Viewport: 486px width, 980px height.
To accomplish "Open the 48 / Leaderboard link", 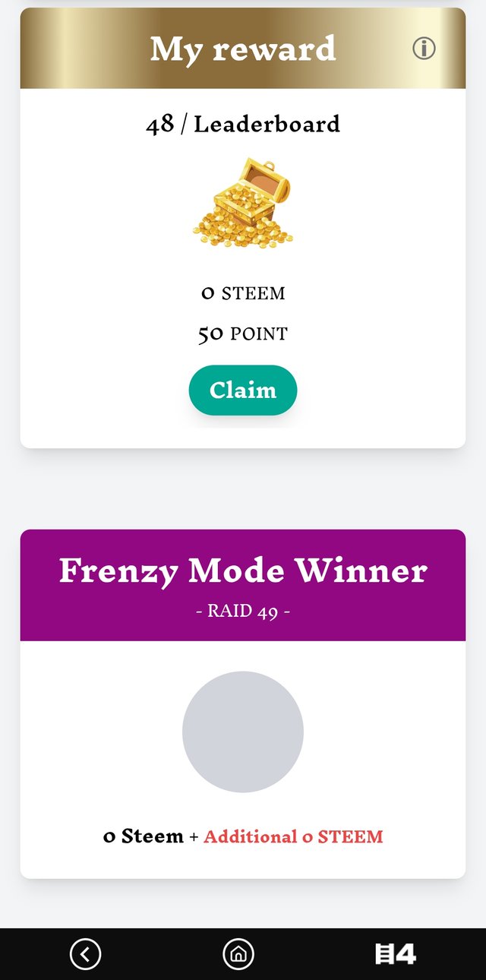I will click(x=243, y=124).
